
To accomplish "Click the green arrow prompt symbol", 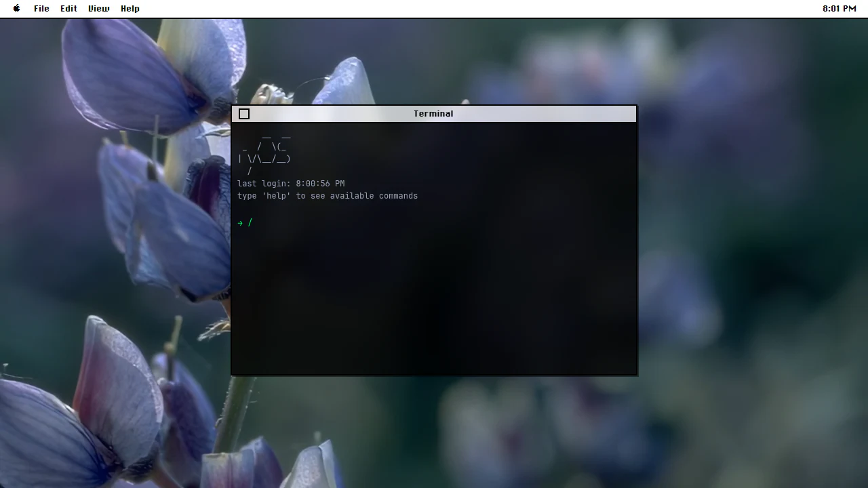I will point(240,223).
